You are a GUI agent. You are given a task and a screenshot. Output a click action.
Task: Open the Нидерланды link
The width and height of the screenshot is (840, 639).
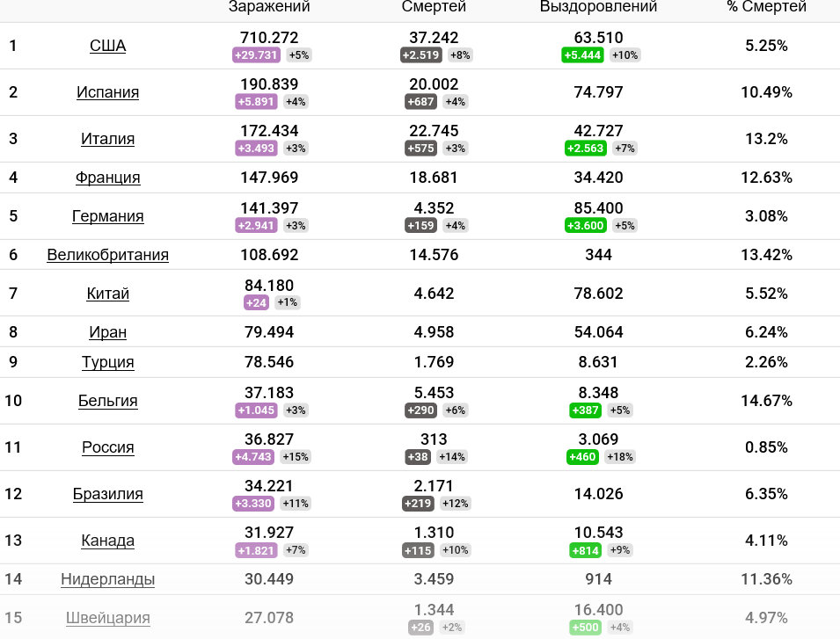(107, 579)
